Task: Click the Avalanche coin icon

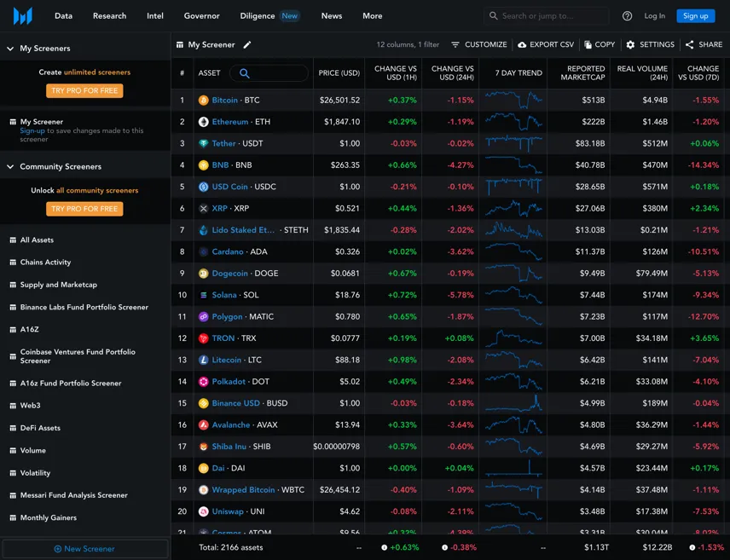Action: [204, 425]
